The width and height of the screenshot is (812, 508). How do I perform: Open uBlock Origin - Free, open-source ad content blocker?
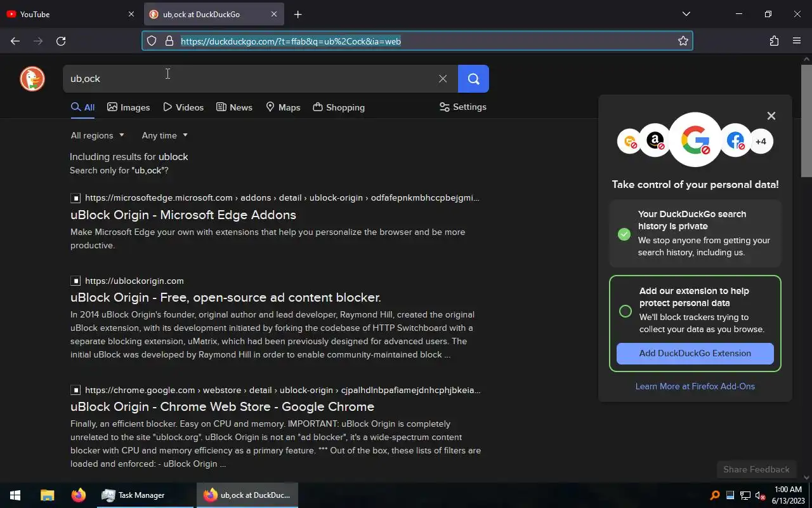(x=226, y=298)
